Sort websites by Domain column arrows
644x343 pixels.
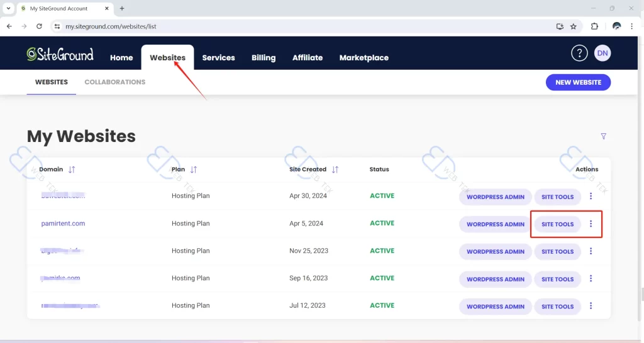click(72, 170)
